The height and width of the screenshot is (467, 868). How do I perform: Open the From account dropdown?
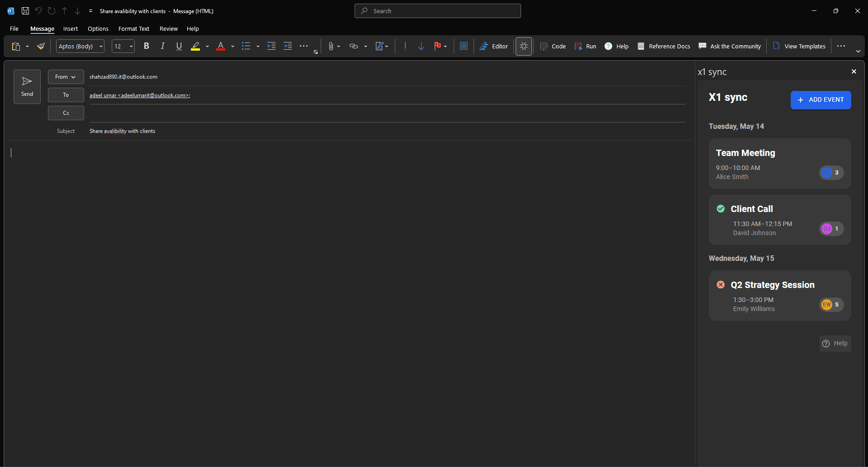[66, 77]
